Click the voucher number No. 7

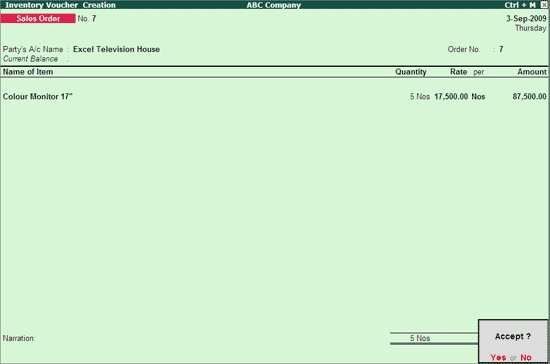click(87, 19)
